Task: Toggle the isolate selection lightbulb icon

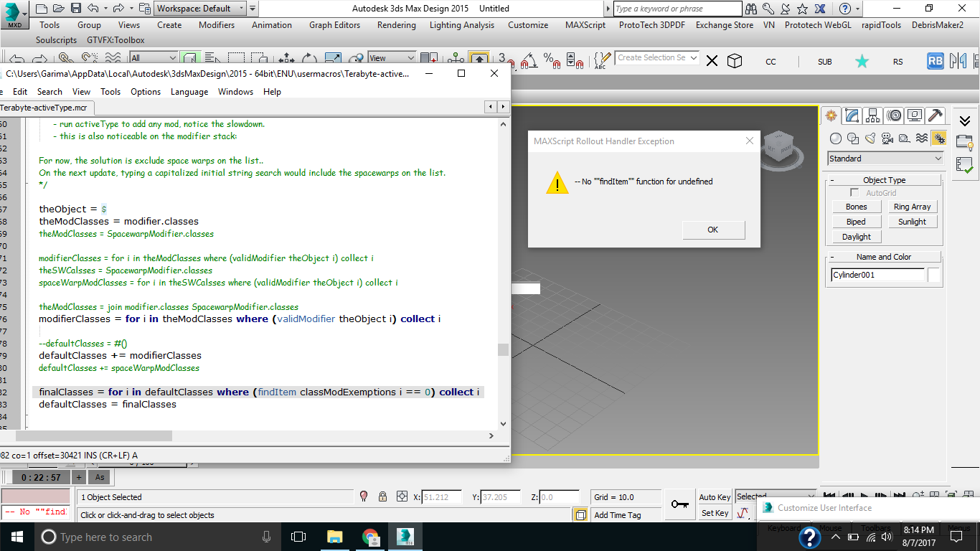Action: point(364,496)
